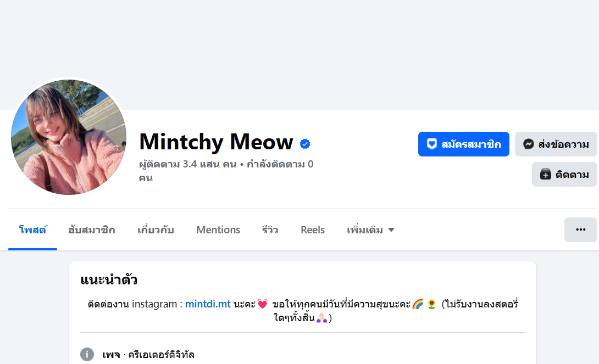Viewport: 599px width, 364px height.
Task: Open the mintdi.mt Instagram link
Action: 208,304
